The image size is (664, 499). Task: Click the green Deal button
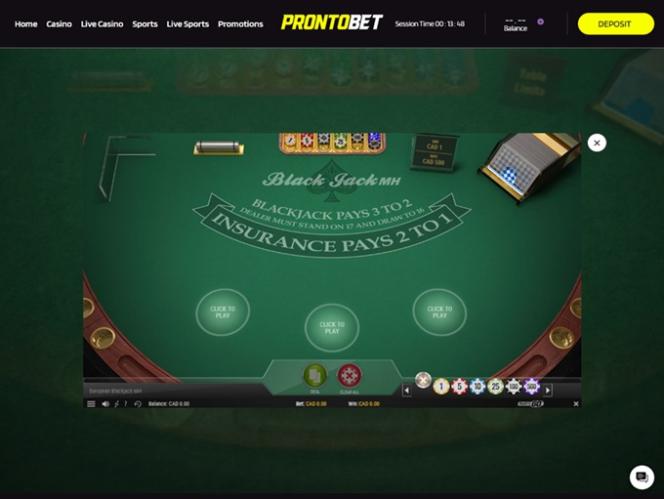315,375
